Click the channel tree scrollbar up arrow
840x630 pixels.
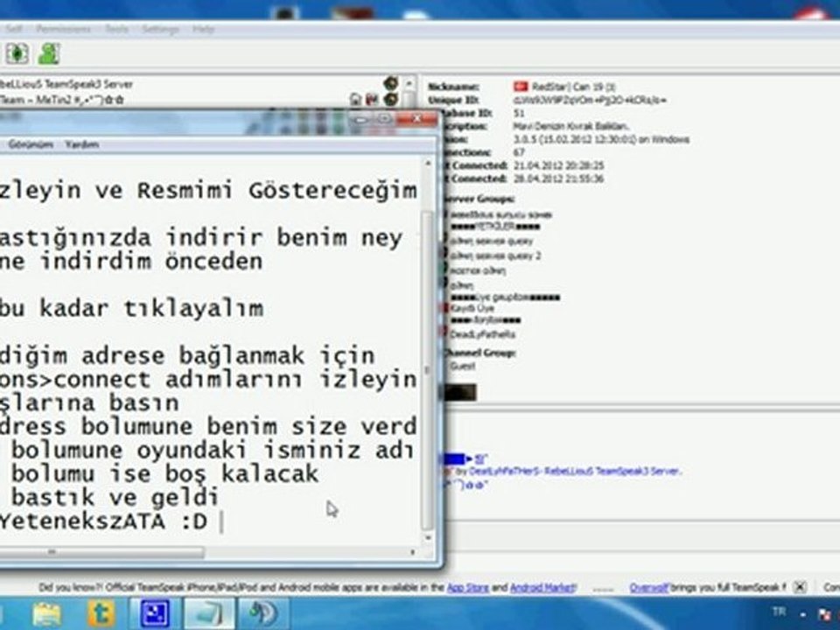(409, 83)
